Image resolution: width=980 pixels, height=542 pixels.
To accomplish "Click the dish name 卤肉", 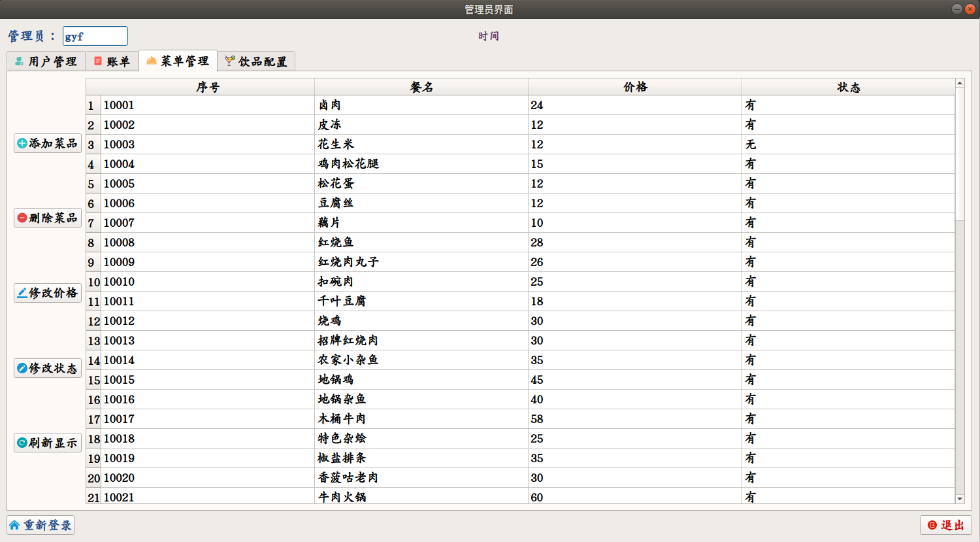I will pos(329,105).
